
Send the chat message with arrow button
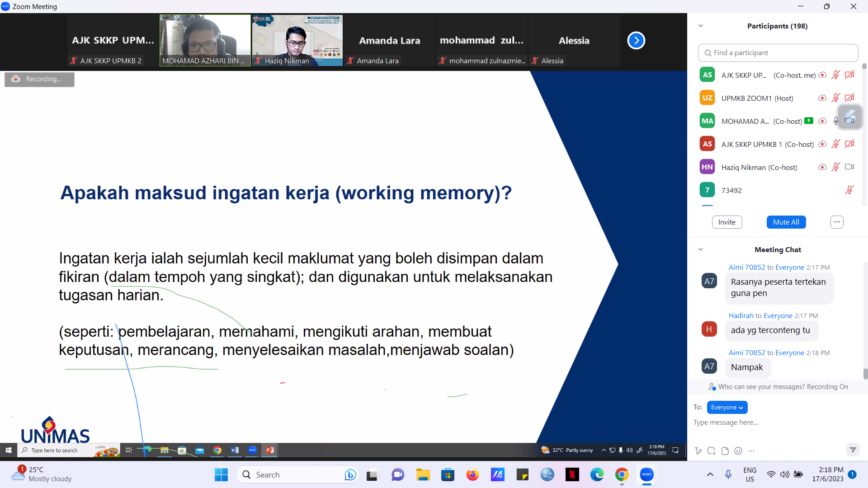(x=853, y=450)
